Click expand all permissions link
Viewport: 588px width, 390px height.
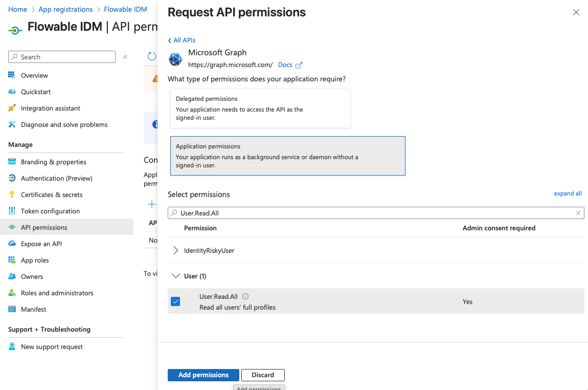point(568,193)
